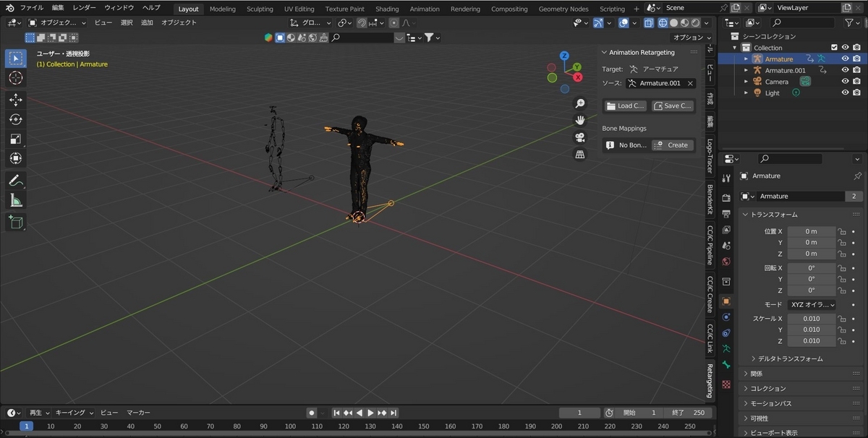Select the Scale tool
Image resolution: width=868 pixels, height=438 pixels.
pos(15,139)
